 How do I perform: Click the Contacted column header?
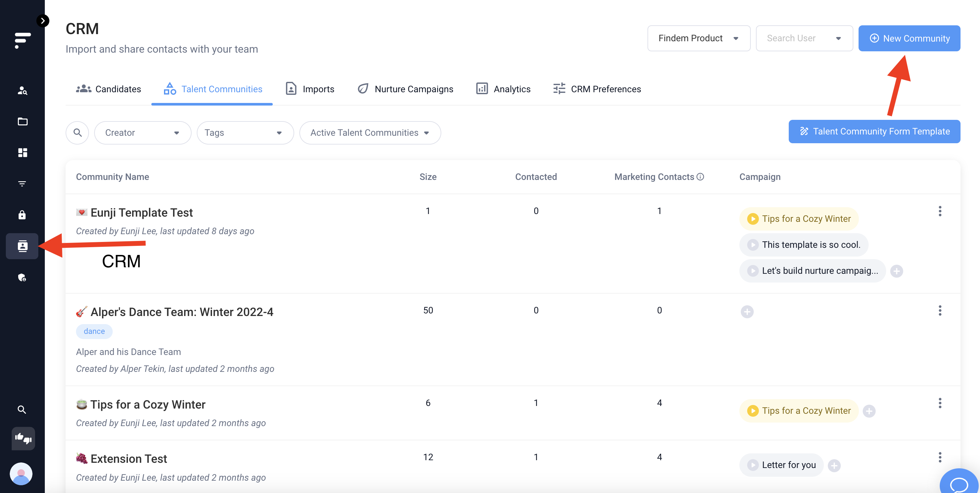tap(536, 177)
